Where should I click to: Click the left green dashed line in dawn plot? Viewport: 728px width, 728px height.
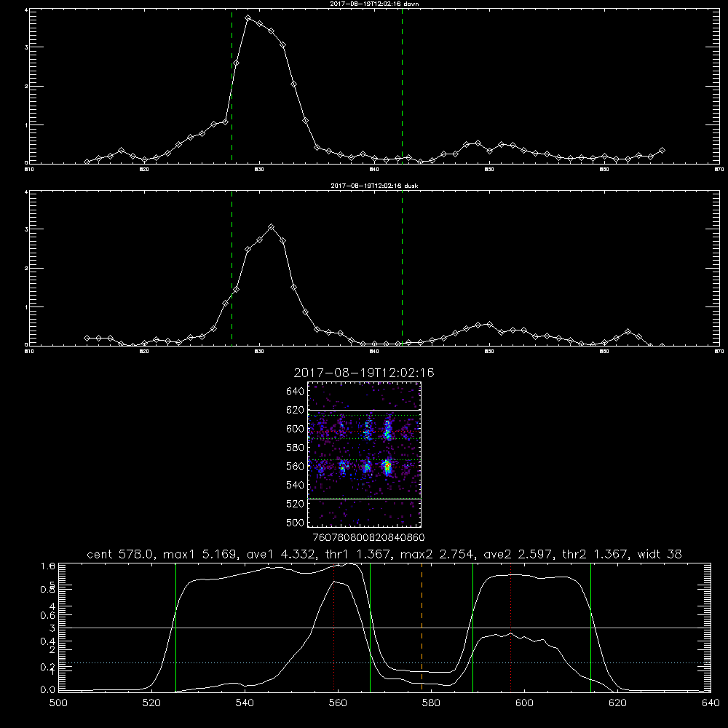pos(232,86)
